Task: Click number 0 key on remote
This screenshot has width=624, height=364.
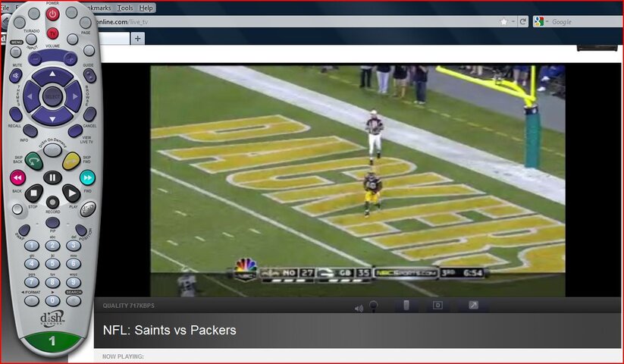Action: (x=52, y=300)
